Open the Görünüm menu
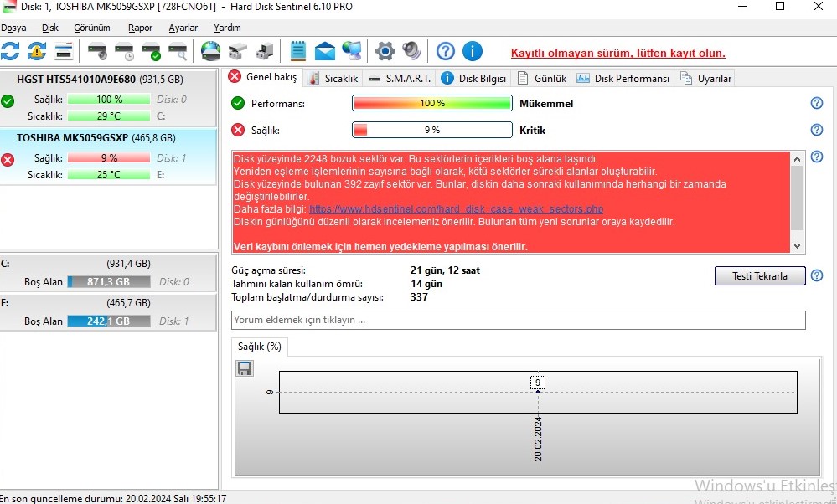This screenshot has height=504, width=837. tap(92, 28)
